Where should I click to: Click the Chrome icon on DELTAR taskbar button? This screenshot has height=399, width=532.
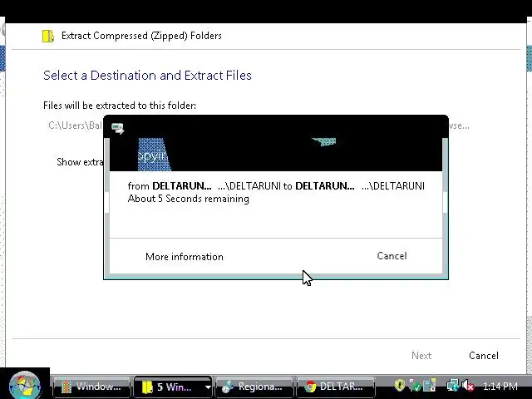click(310, 387)
